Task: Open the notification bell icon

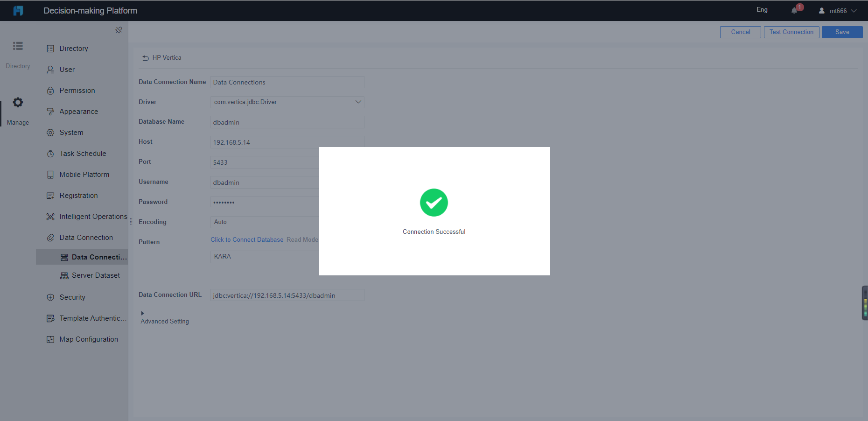Action: point(794,10)
